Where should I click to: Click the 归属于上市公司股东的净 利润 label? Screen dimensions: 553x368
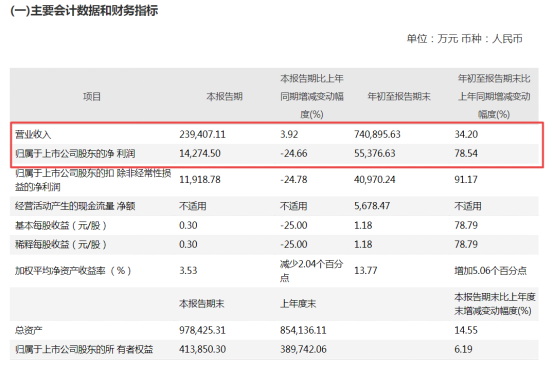(x=75, y=153)
